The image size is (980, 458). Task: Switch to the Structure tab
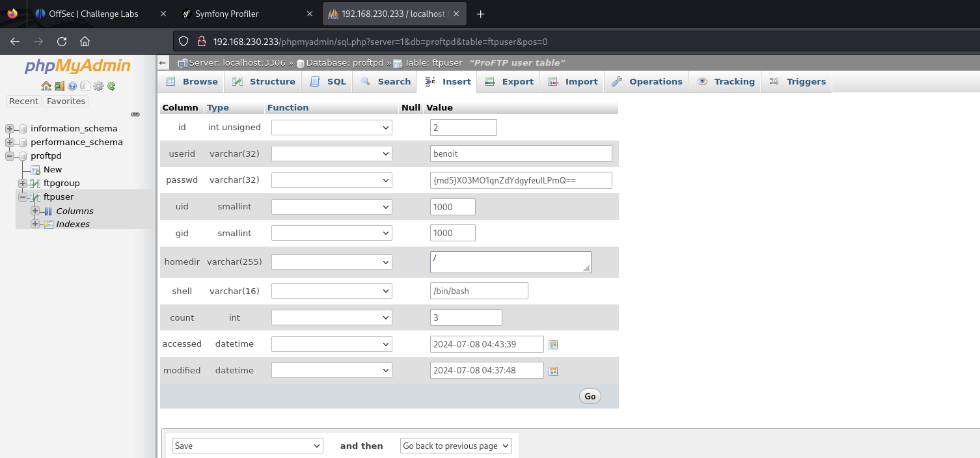tap(264, 81)
